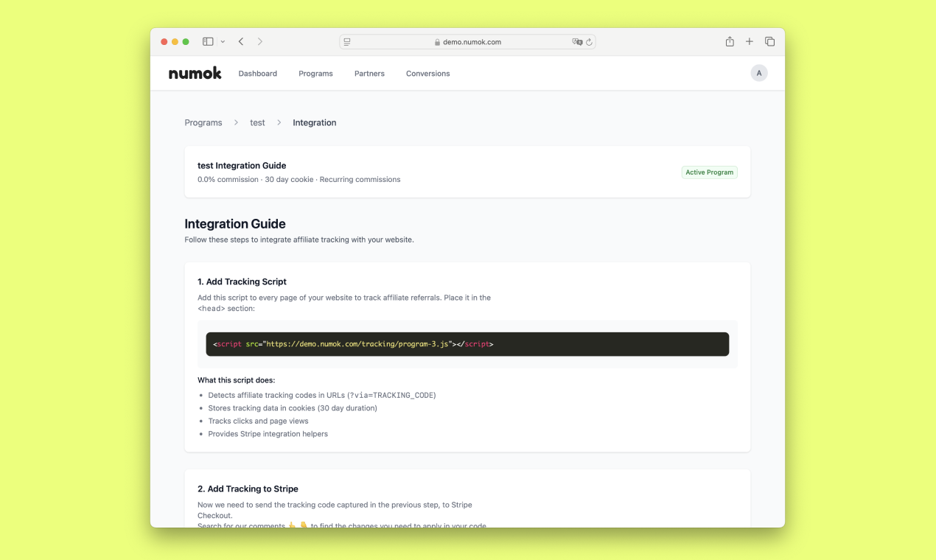Reload the page with the refresh icon
This screenshot has width=936, height=560.
[x=590, y=42]
